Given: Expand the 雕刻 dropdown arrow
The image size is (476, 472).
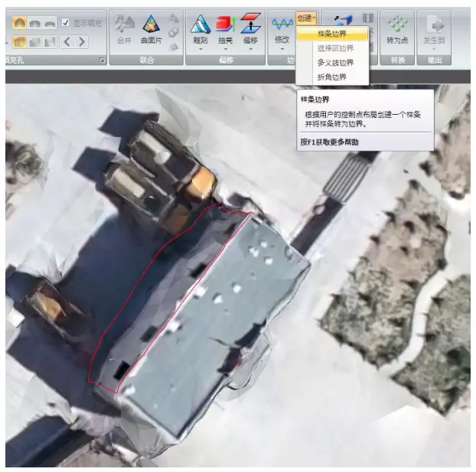Looking at the screenshot, I should [x=200, y=49].
